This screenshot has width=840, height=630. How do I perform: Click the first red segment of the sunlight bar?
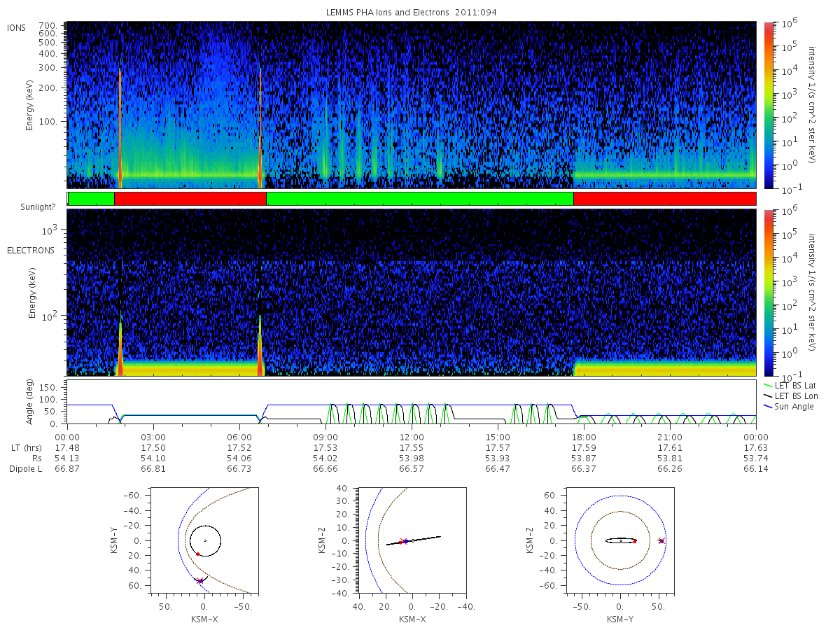pos(190,199)
